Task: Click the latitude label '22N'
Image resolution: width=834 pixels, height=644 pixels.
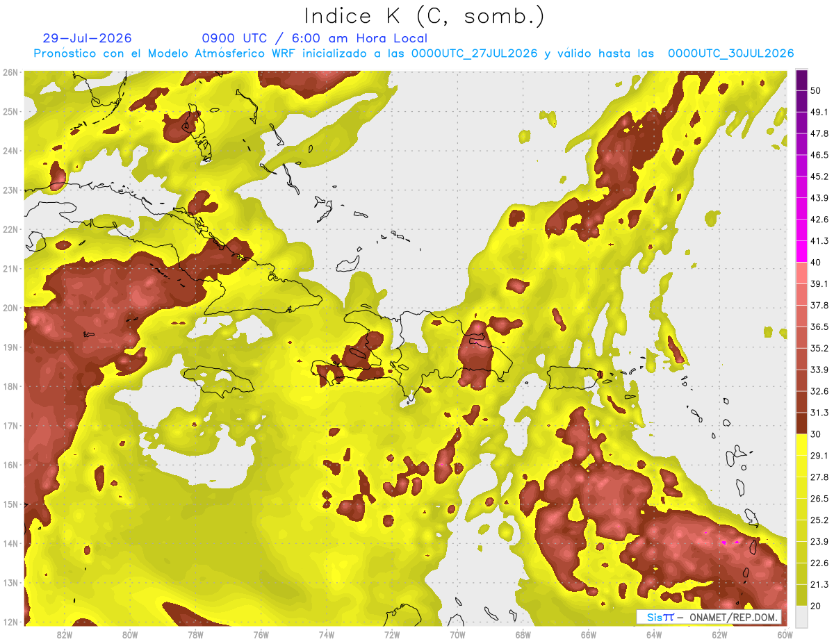Action: coord(10,229)
